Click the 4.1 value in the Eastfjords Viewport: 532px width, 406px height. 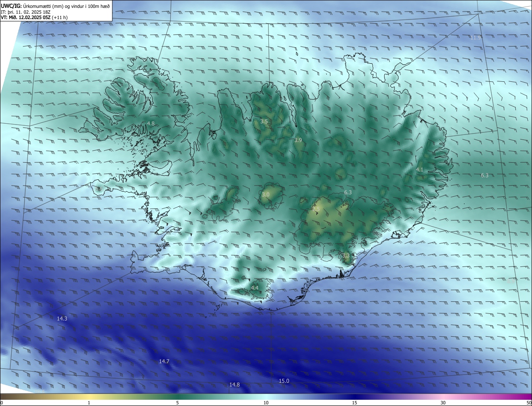419,169
